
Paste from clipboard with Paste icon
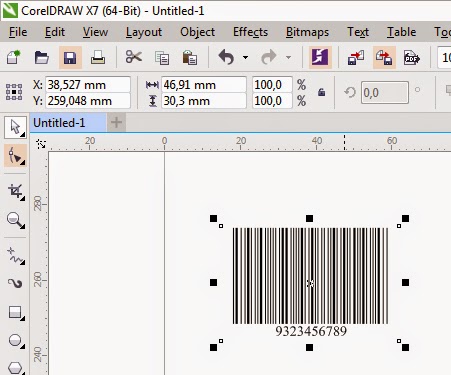190,57
